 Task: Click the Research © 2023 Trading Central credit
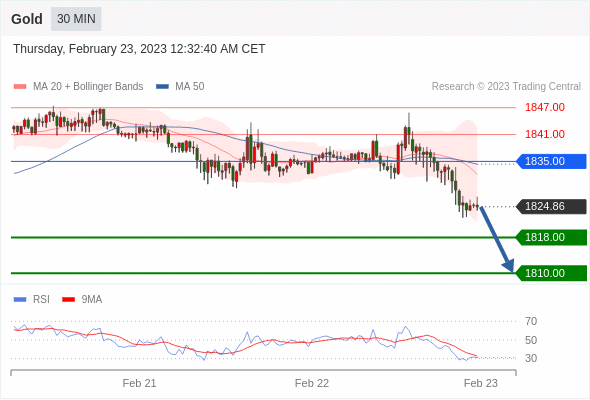(x=506, y=87)
